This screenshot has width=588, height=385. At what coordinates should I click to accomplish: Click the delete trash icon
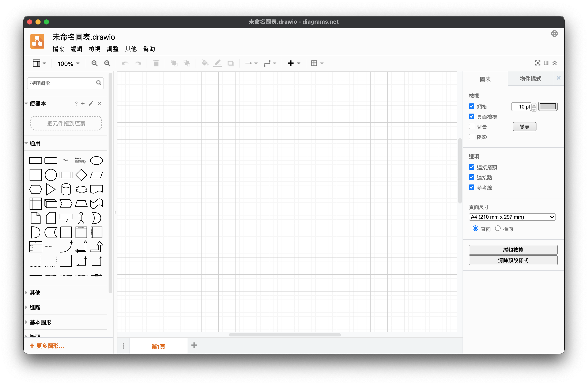(156, 63)
